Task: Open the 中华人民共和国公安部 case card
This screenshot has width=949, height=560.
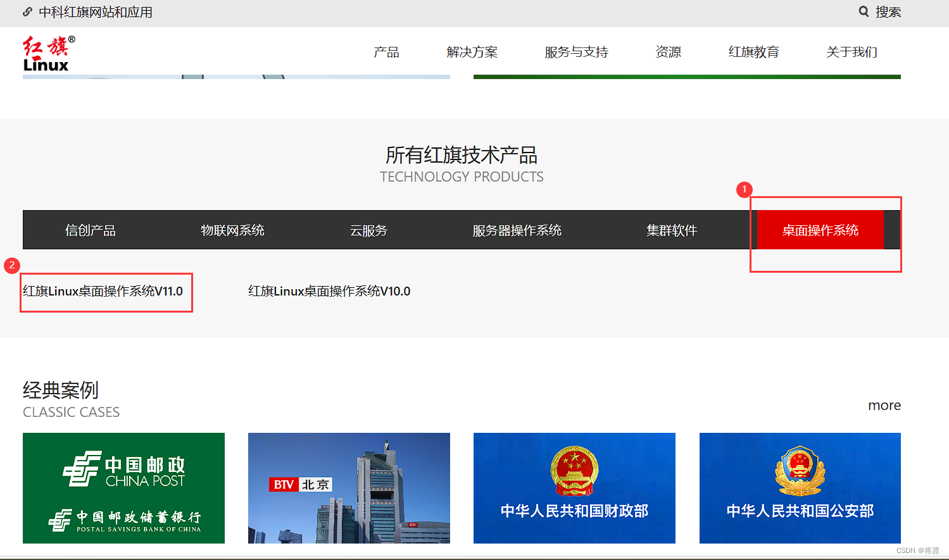Action: 800,488
